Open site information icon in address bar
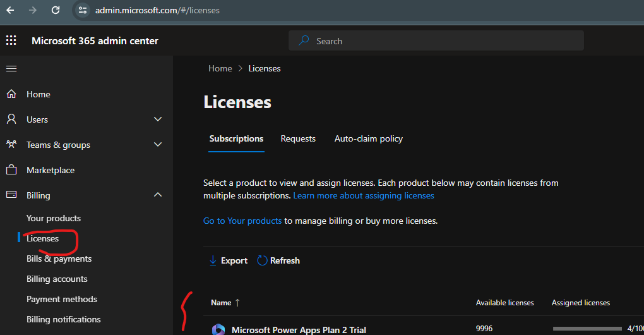This screenshot has height=335, width=644. [x=83, y=10]
